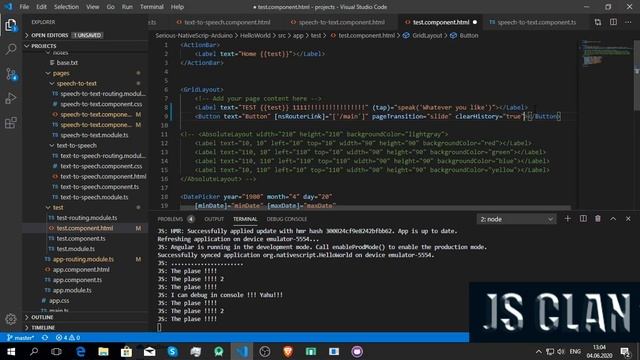Open the Terminal menu
640x360 pixels.
click(x=151, y=7)
